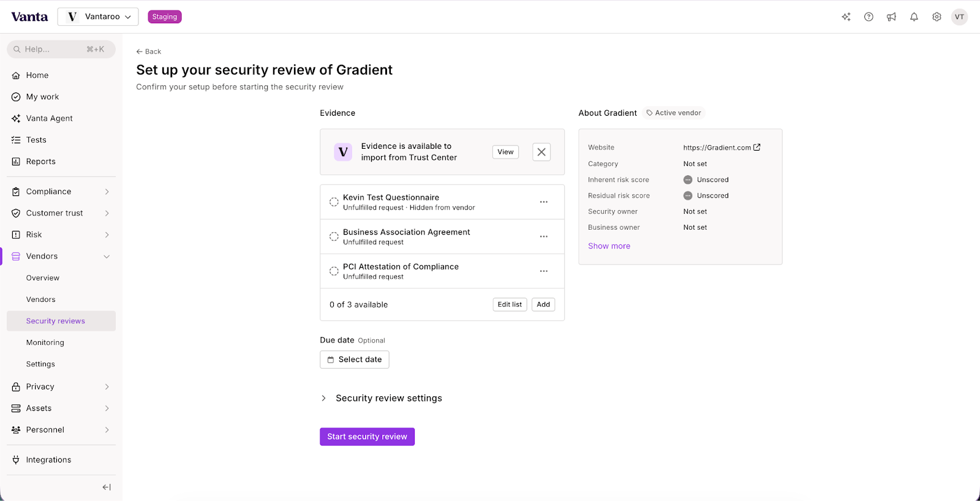This screenshot has width=980, height=501.
Task: Open the announcements megaphone icon
Action: [891, 17]
